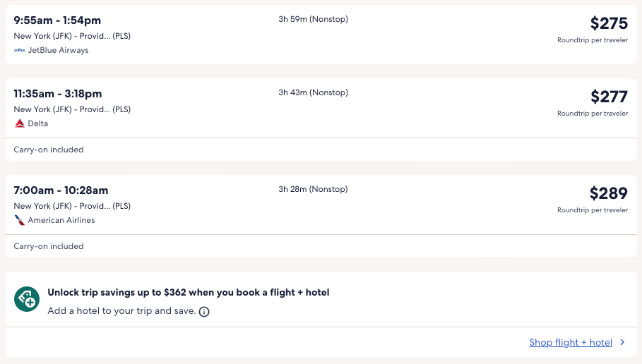642x364 pixels.
Task: Select the 7:00am - 10:28am American flight
Action: [61, 190]
